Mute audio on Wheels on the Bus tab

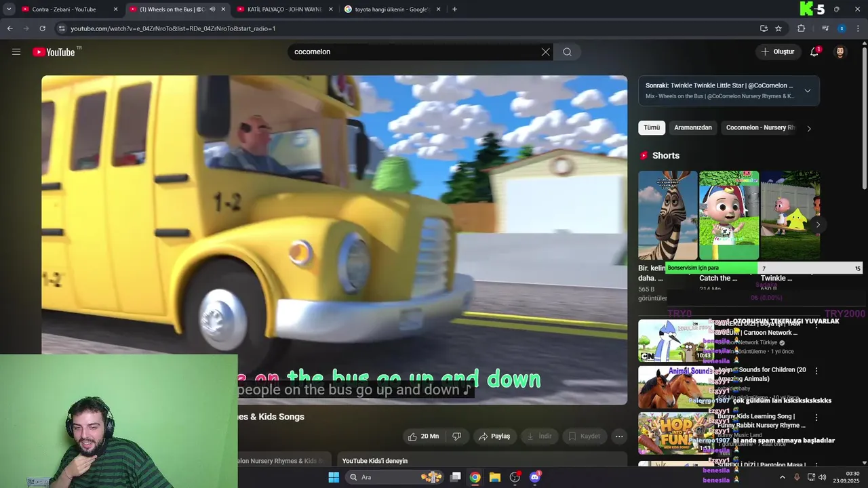click(212, 9)
